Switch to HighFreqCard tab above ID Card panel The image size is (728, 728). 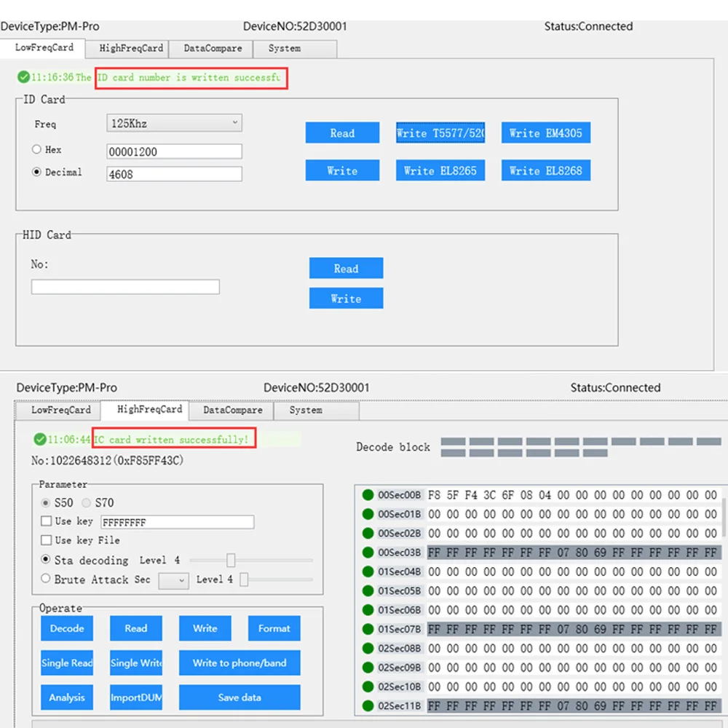point(131,48)
